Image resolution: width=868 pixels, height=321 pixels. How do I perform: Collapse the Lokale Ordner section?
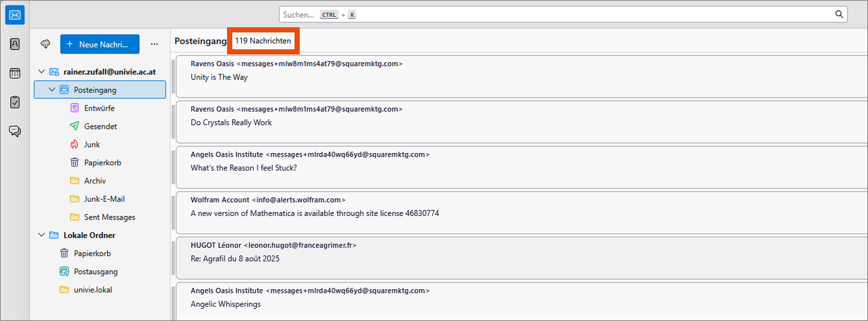(x=42, y=235)
